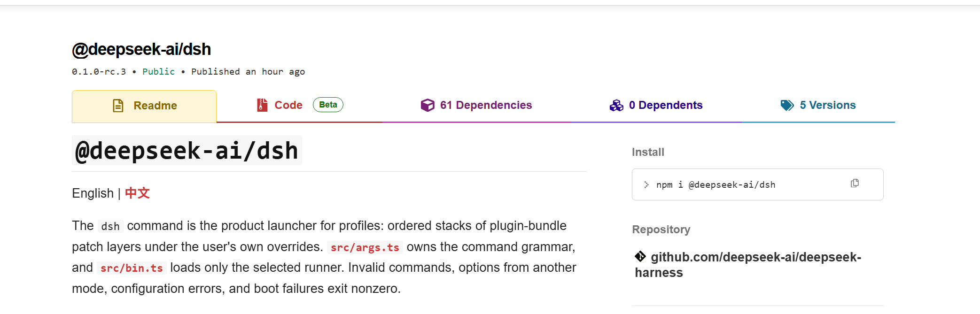This screenshot has width=980, height=314.
Task: Click the Readme document icon
Action: pos(118,106)
